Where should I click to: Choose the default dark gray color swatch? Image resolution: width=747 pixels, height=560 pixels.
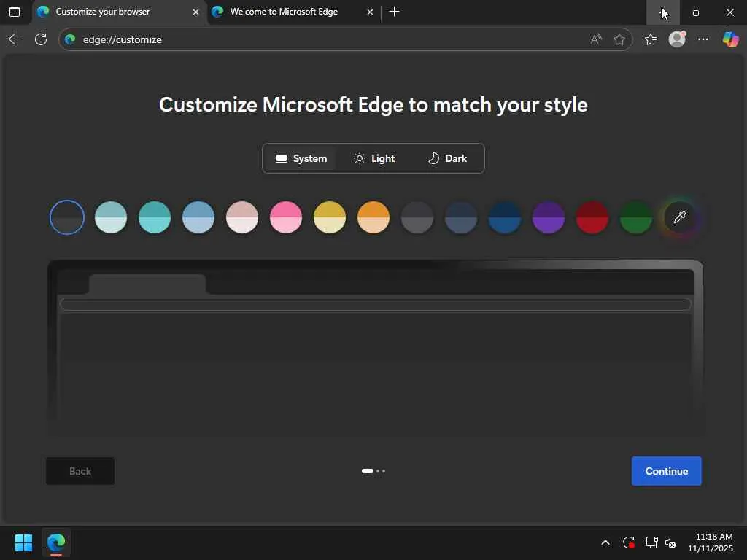pos(67,217)
